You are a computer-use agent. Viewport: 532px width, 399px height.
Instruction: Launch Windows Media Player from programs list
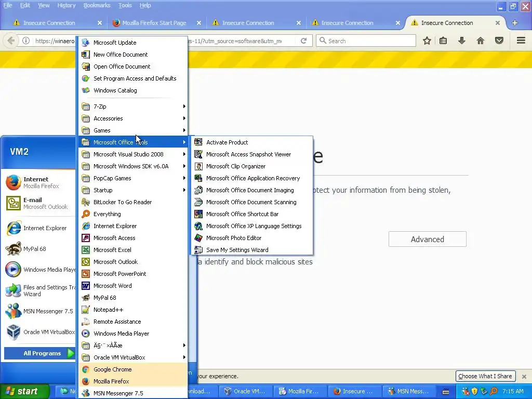[133, 334]
